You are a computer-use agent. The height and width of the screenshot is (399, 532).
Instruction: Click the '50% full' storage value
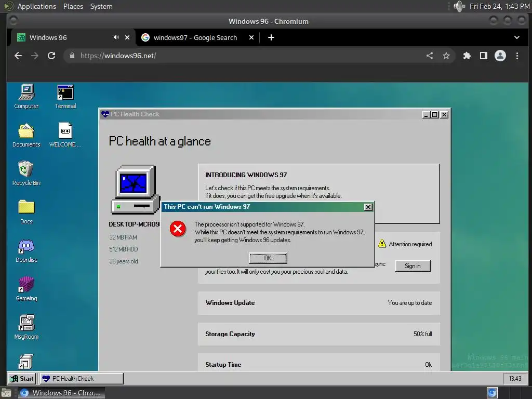(x=423, y=334)
